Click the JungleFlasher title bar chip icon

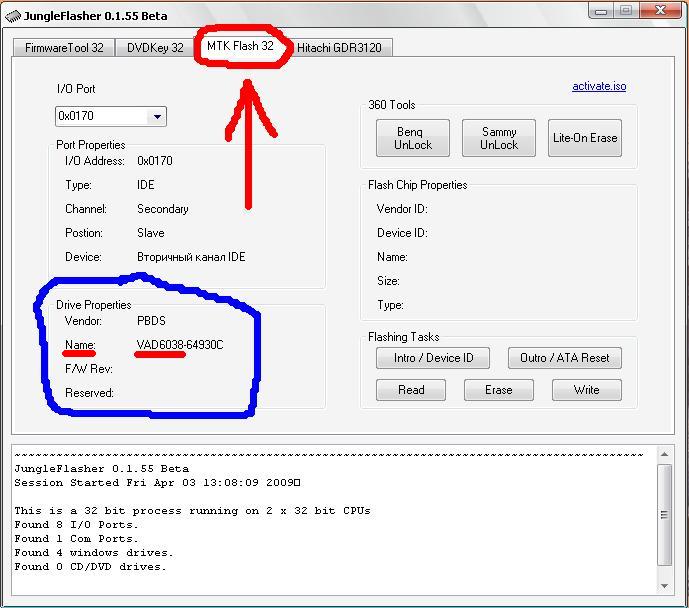click(13, 16)
